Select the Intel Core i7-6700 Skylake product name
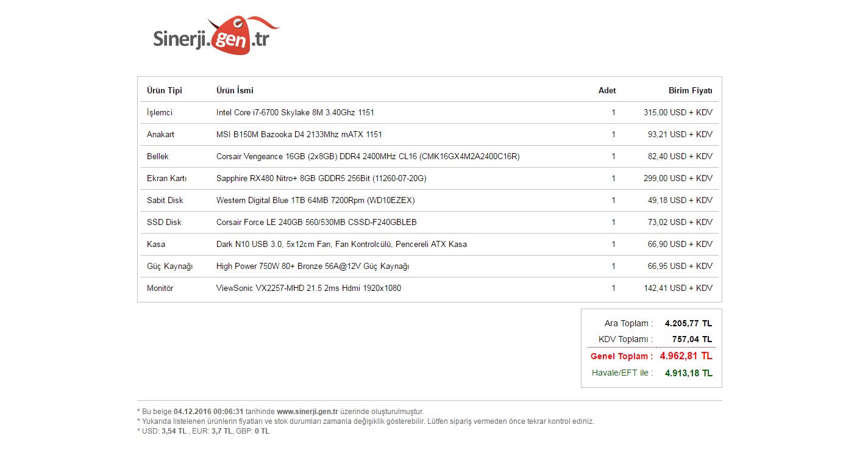This screenshot has height=458, width=868. (x=295, y=113)
